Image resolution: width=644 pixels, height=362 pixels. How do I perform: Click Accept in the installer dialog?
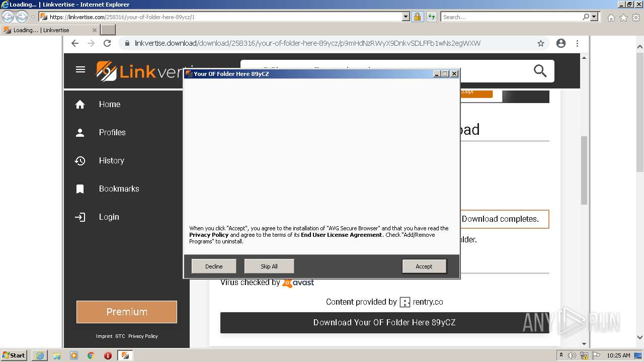[x=424, y=266]
